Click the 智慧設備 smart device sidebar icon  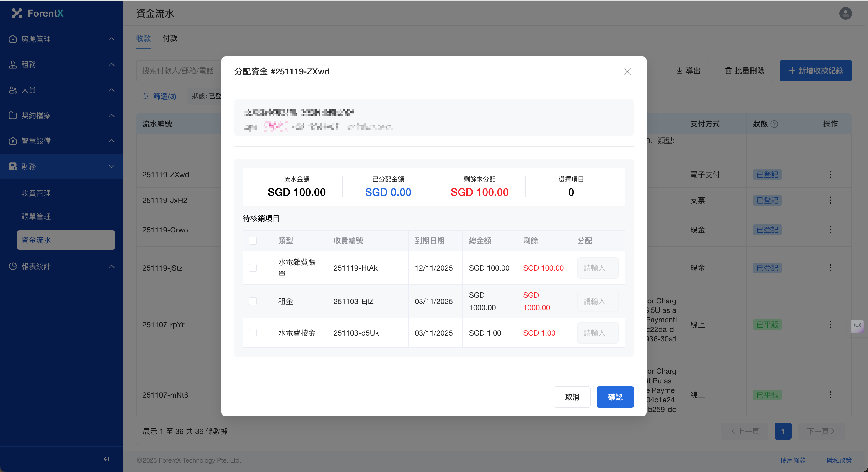coord(13,141)
